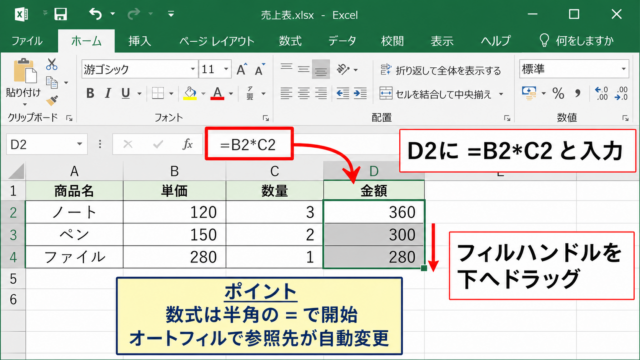Copy the selection with the copy icon
The image size is (640, 360).
click(x=52, y=82)
